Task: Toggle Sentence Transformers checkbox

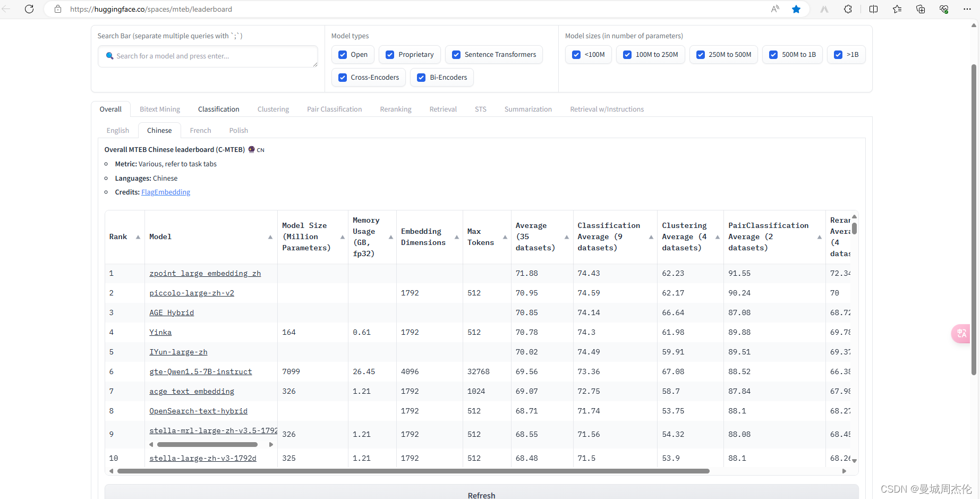Action: point(456,55)
